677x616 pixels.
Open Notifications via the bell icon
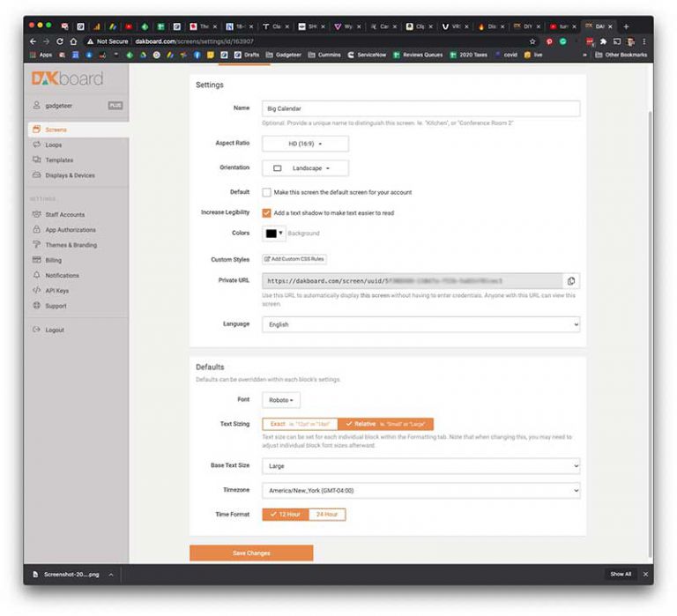click(36, 275)
